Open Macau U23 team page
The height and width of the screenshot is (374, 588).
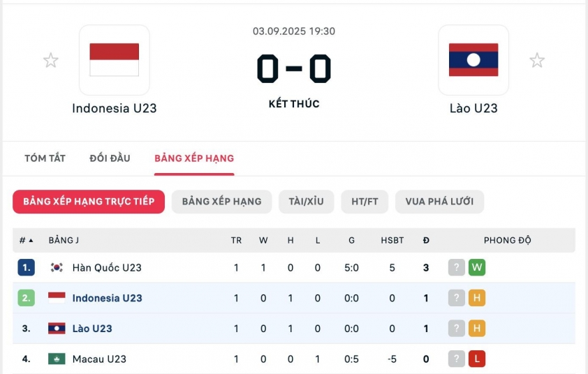tap(99, 359)
